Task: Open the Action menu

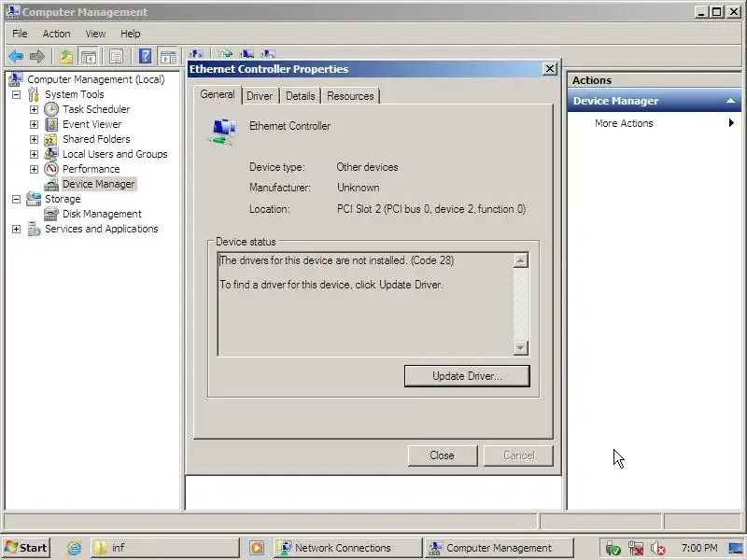Action: point(56,34)
